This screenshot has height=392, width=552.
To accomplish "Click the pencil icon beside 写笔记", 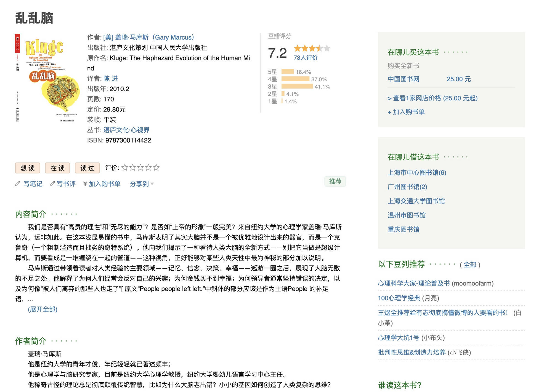I will (x=18, y=184).
